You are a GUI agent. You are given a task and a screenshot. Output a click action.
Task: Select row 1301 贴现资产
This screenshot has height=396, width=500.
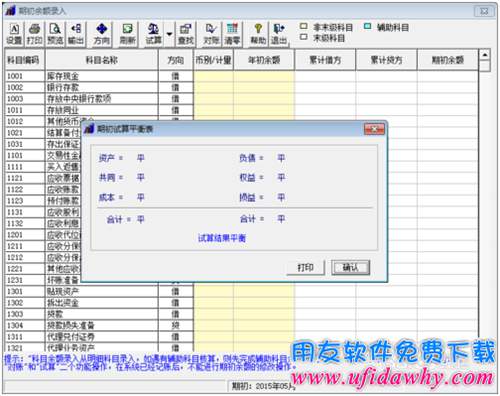click(242, 291)
